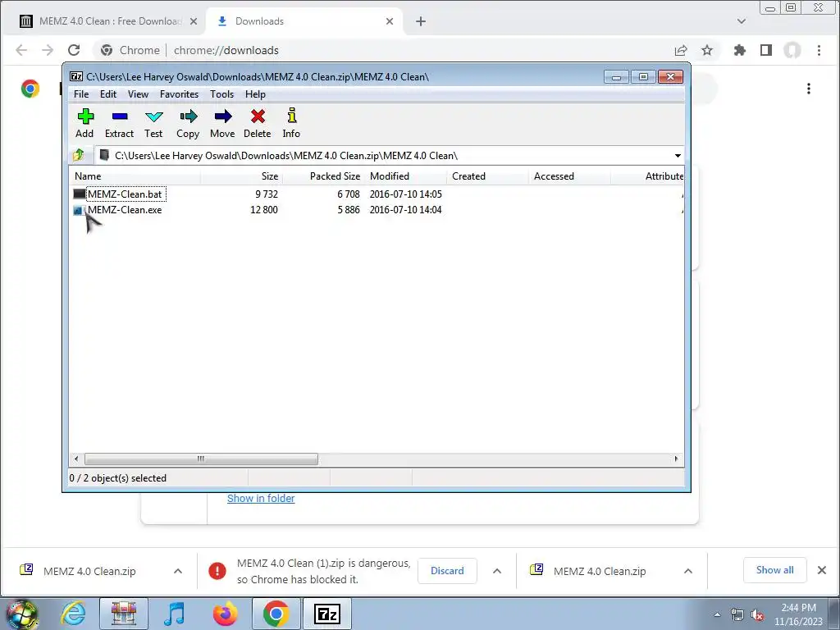840x630 pixels.
Task: Sort by the Packed Size column
Action: (323, 176)
